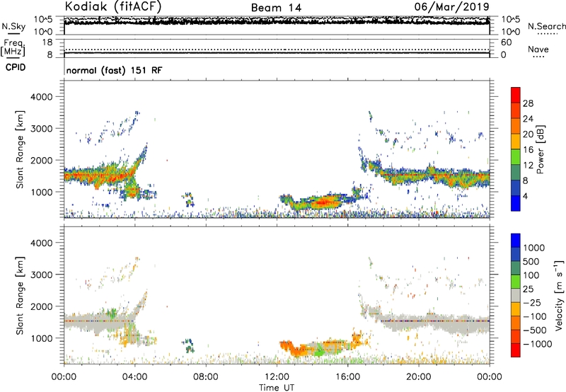Click power colorbar tick value '28'
Screen dimensions: 566x392
coord(528,103)
